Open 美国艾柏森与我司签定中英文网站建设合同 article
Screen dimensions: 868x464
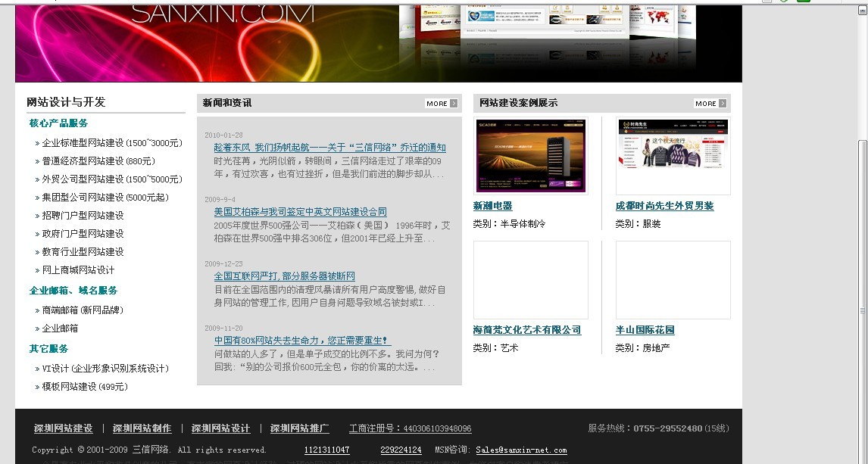[300, 212]
